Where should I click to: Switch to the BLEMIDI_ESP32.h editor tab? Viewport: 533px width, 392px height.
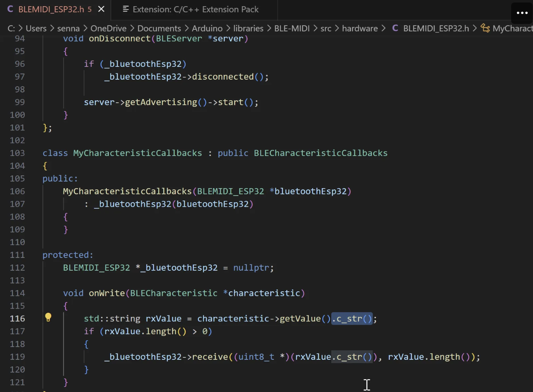[55, 9]
